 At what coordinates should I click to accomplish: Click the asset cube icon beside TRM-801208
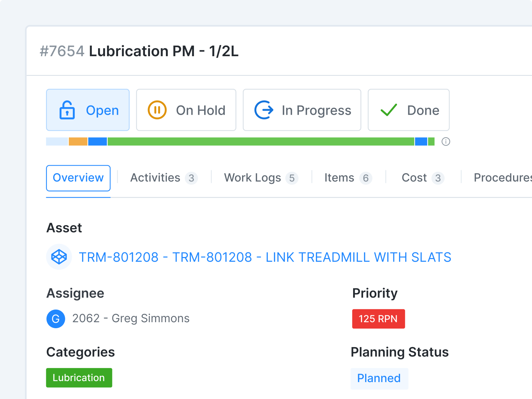pos(59,257)
